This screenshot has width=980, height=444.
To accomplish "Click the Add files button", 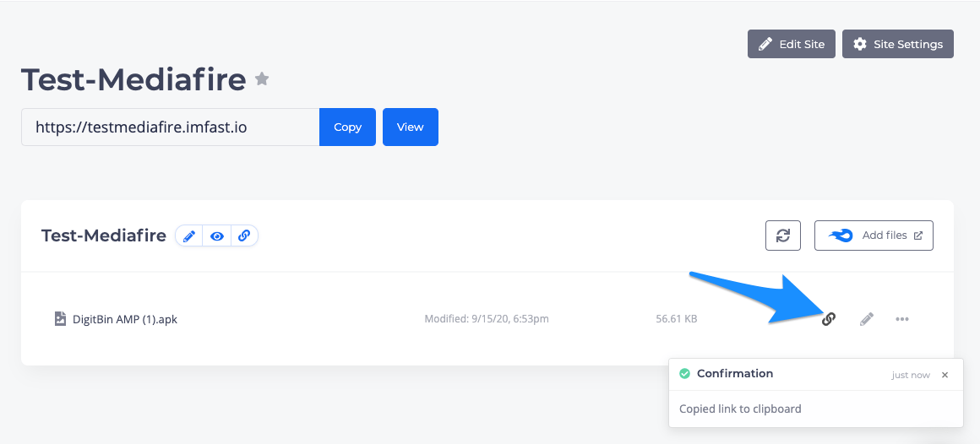I will (874, 236).
